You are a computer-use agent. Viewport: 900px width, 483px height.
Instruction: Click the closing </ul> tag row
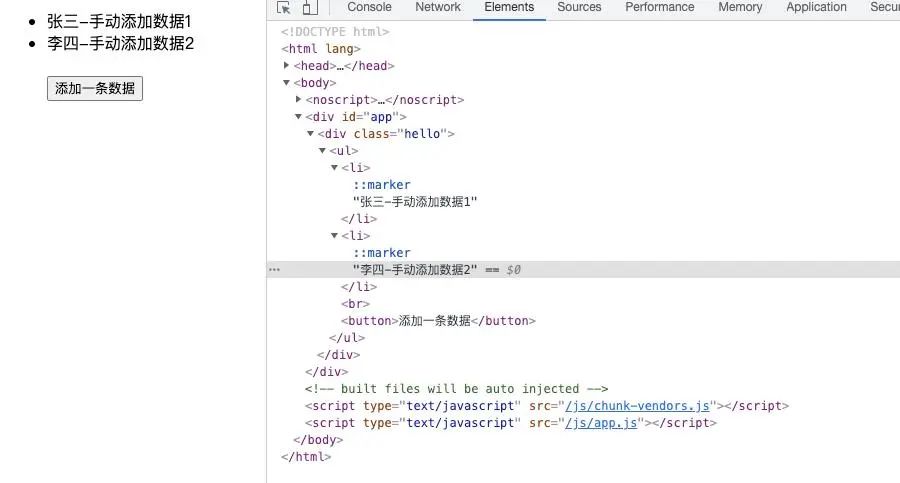(347, 338)
